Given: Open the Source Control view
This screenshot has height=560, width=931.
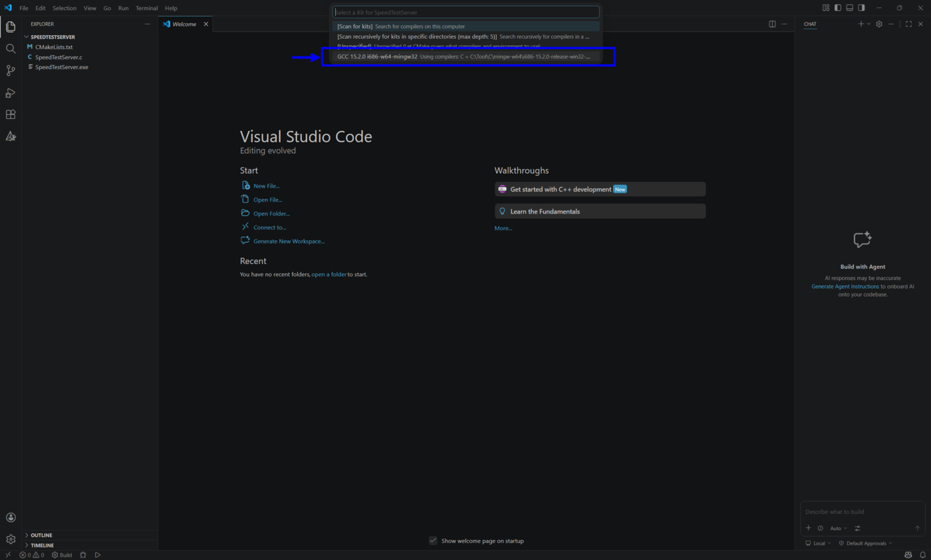Looking at the screenshot, I should click(x=10, y=70).
